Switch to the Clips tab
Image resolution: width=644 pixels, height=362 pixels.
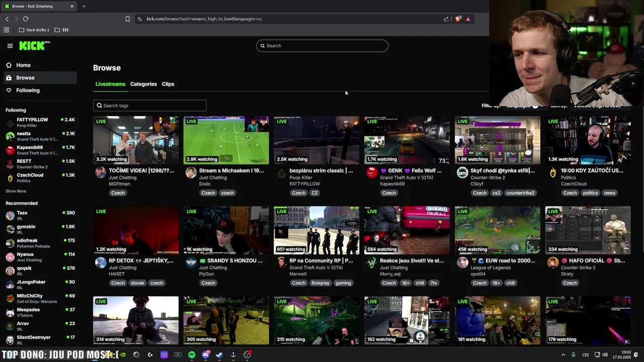(168, 84)
